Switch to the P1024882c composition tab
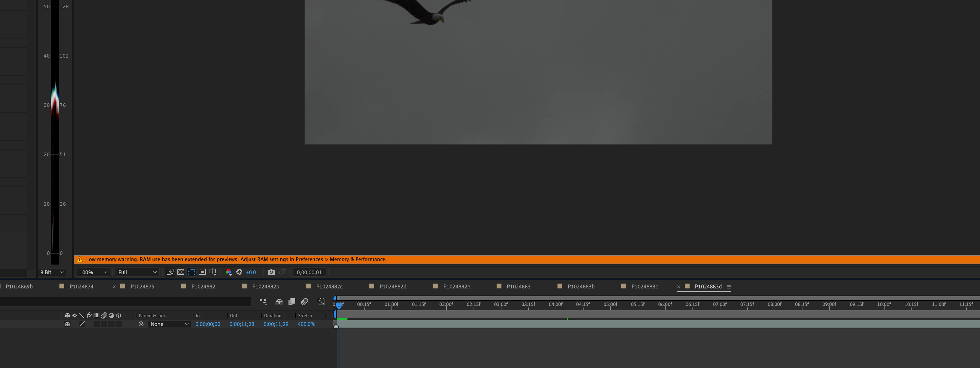Screen dimensions: 980x368 pos(329,286)
